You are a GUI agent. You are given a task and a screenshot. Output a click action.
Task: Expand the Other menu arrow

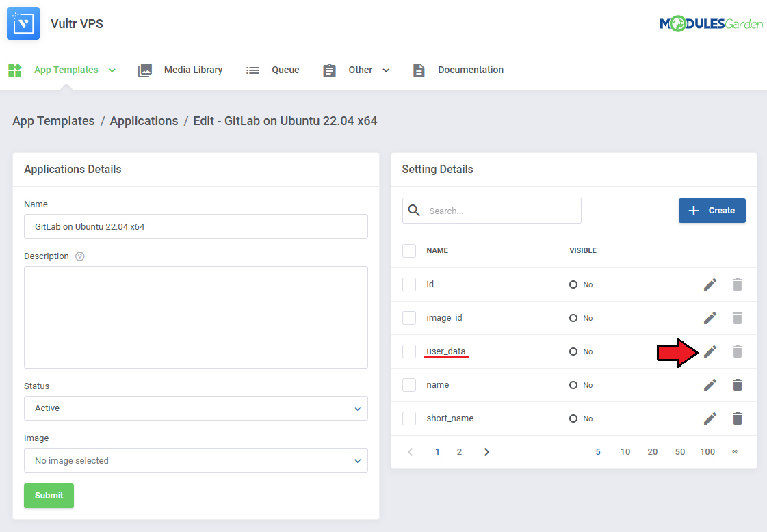[386, 70]
